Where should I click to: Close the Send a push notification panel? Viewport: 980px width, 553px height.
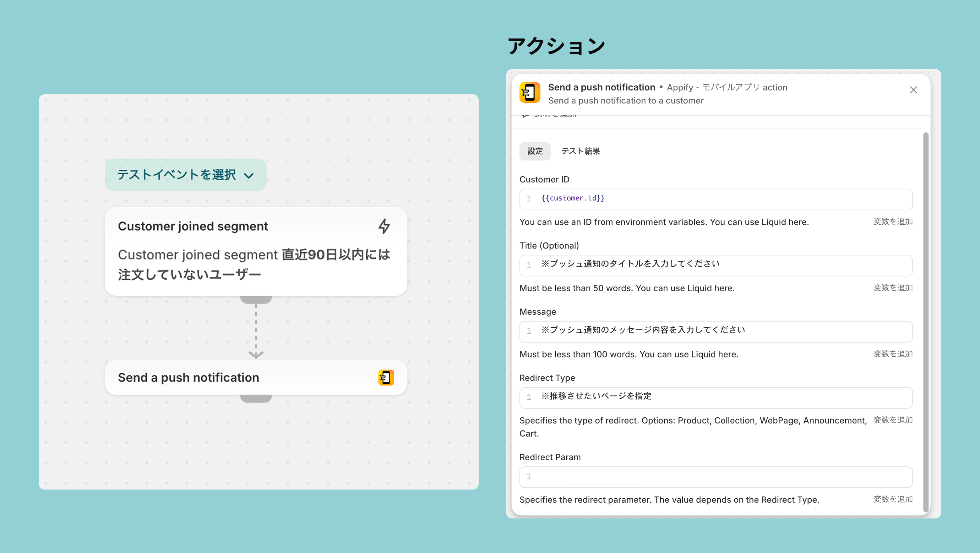click(x=913, y=90)
